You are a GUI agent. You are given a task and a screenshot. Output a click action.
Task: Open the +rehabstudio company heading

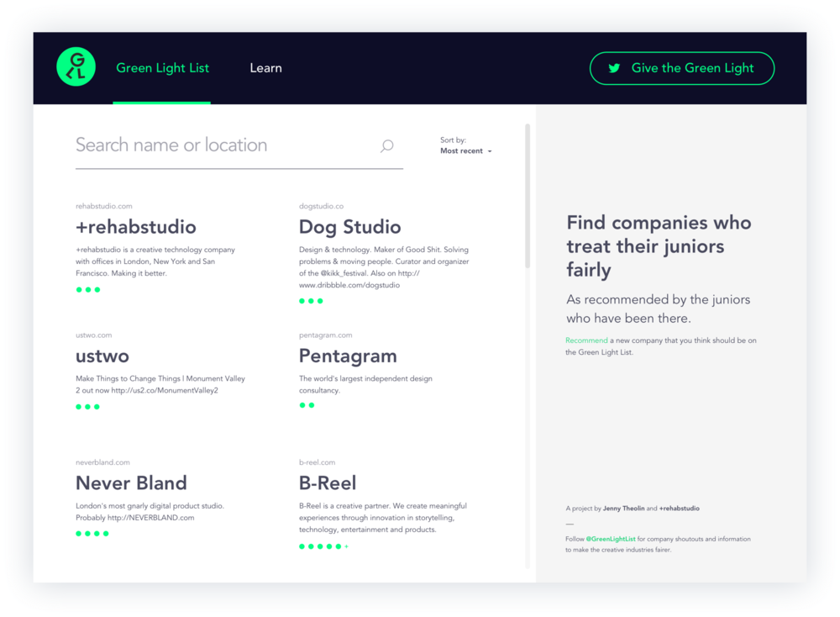click(x=136, y=227)
